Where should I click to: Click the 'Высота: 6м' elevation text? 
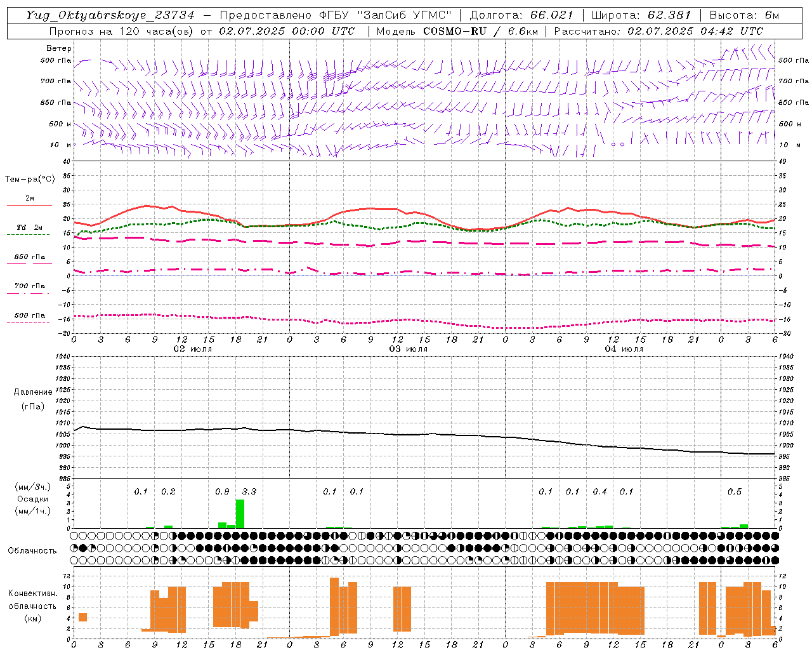744,15
